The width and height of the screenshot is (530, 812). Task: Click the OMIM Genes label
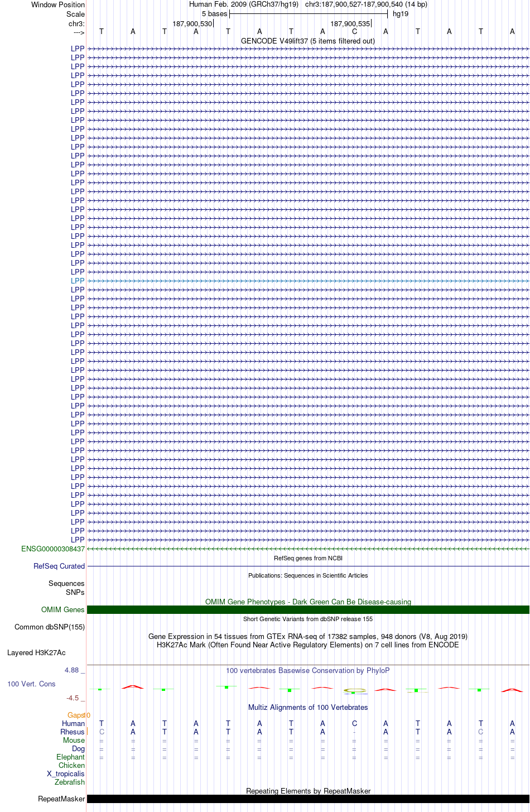point(63,610)
